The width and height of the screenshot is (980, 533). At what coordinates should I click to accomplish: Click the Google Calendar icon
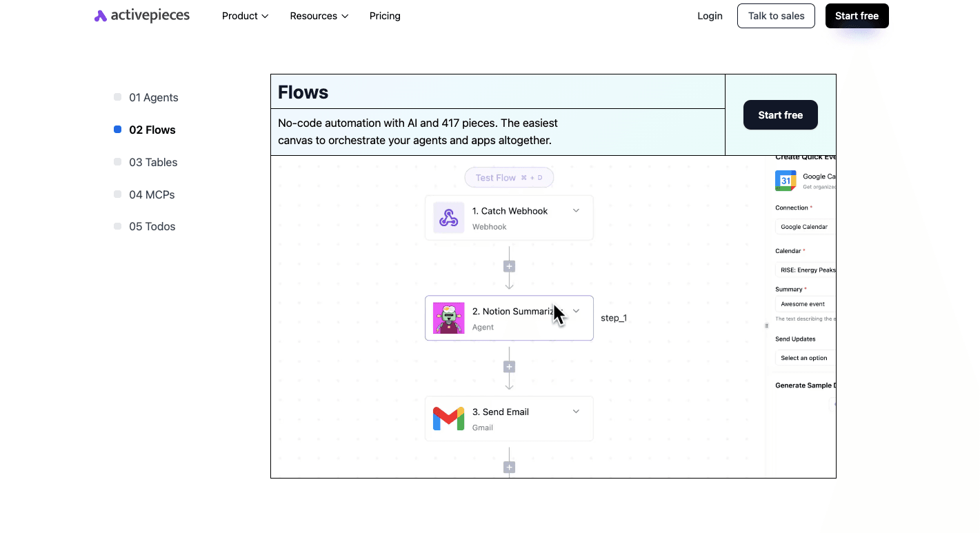pos(786,181)
